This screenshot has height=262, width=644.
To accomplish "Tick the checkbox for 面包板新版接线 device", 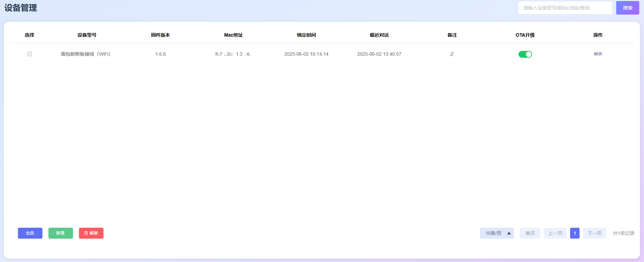I will coord(30,54).
